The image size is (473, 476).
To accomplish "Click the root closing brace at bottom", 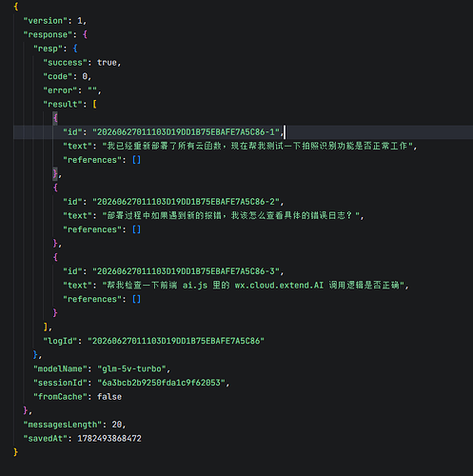I will [x=15, y=452].
